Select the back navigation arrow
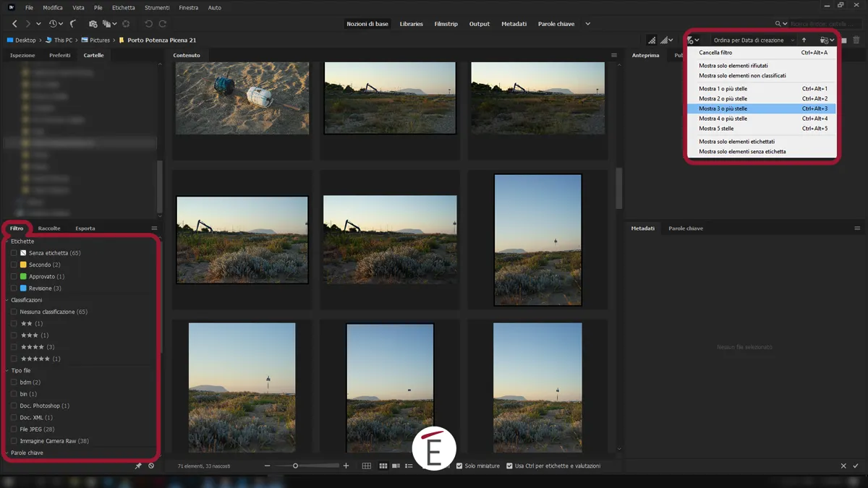Viewport: 868px width, 488px height. [x=14, y=23]
